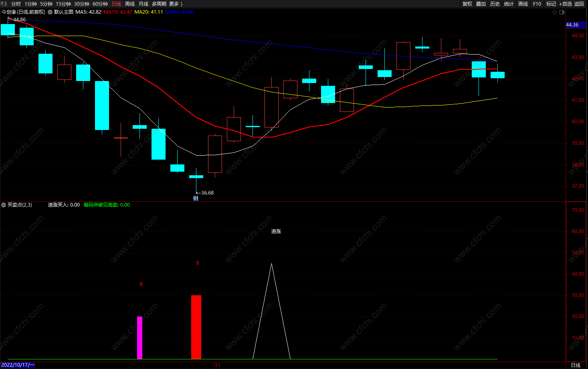Toggle 多周期 multi-period view
The height and width of the screenshot is (369, 588).
[159, 4]
